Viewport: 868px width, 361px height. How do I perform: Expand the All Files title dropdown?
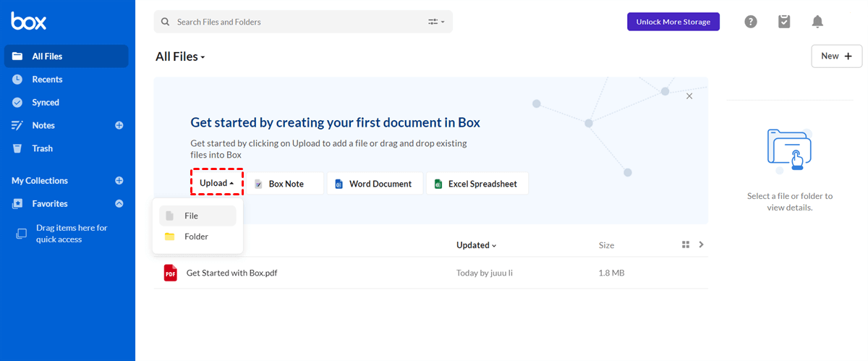(180, 56)
